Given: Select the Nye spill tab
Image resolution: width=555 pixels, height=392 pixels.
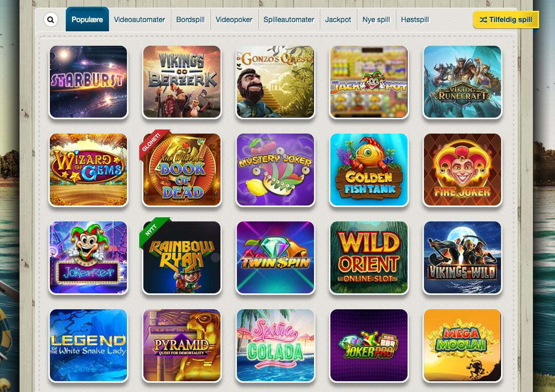Looking at the screenshot, I should [x=376, y=20].
